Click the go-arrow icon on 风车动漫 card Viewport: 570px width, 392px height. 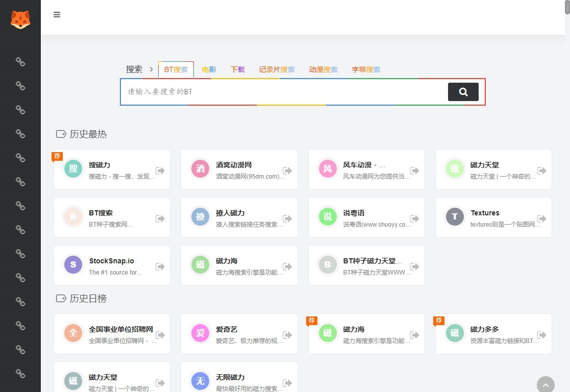414,170
